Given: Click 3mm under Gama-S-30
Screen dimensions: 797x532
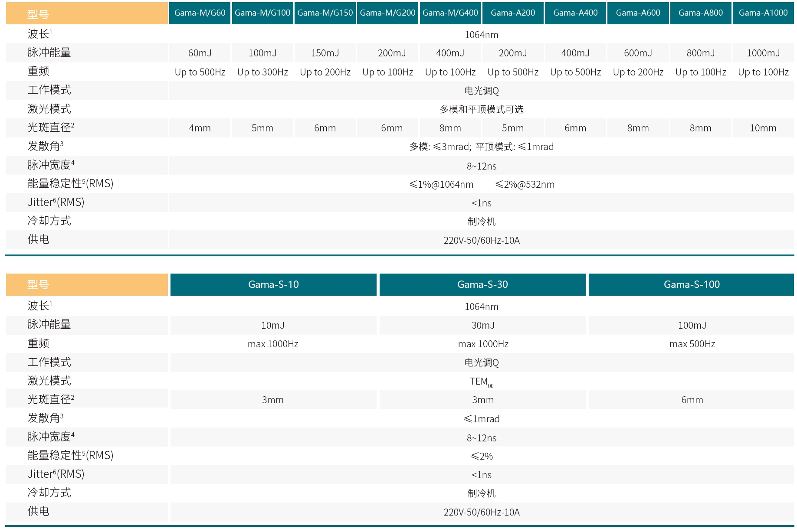Looking at the screenshot, I should point(482,400).
